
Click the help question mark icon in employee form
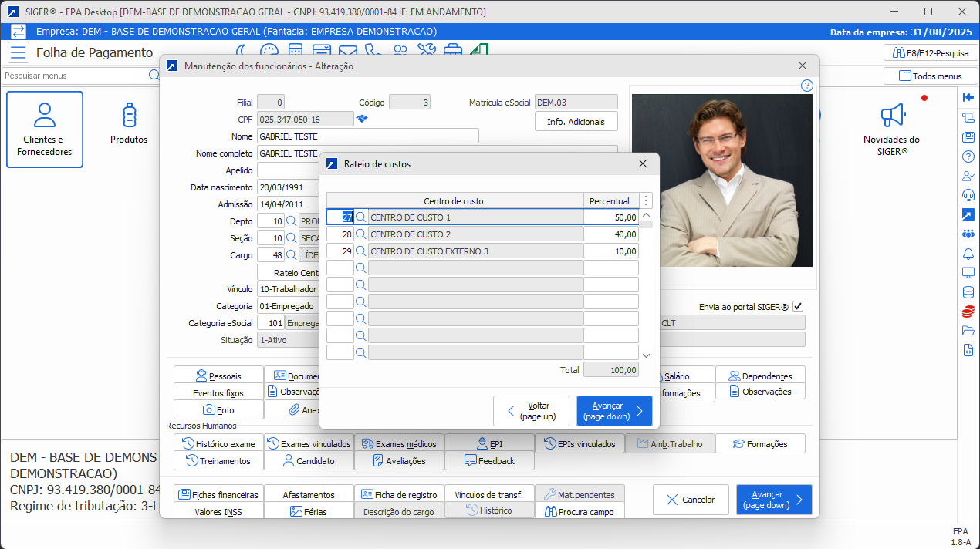coord(806,86)
